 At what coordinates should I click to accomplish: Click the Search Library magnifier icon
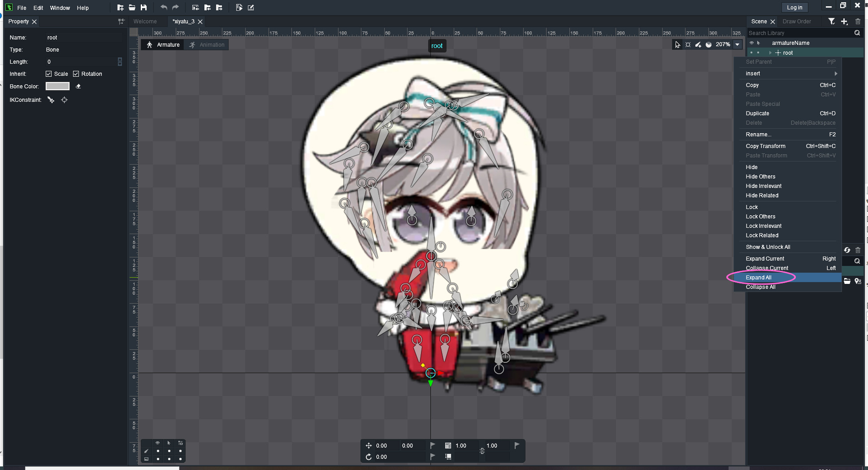[857, 33]
